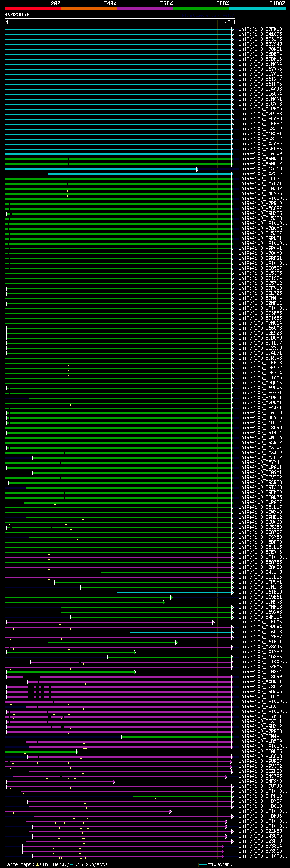The width and height of the screenshot is (290, 868).
Task: Open hit UniRef100_B7FKL0
Action: coord(261,29)
